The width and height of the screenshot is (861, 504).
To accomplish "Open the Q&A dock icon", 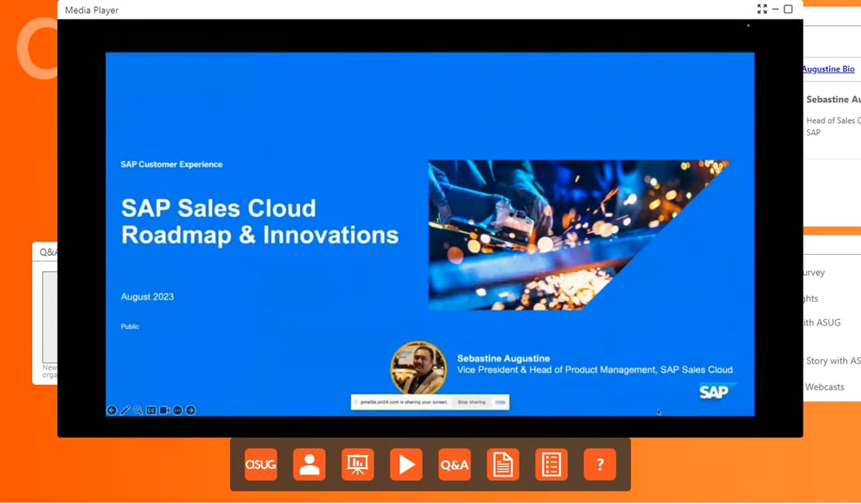I will [x=455, y=464].
